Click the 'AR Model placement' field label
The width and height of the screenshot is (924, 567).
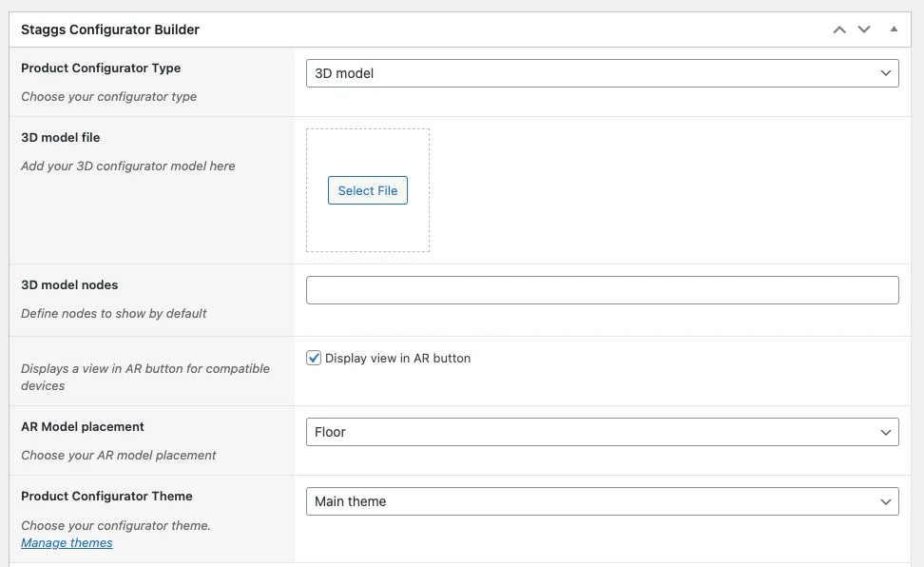[83, 427]
